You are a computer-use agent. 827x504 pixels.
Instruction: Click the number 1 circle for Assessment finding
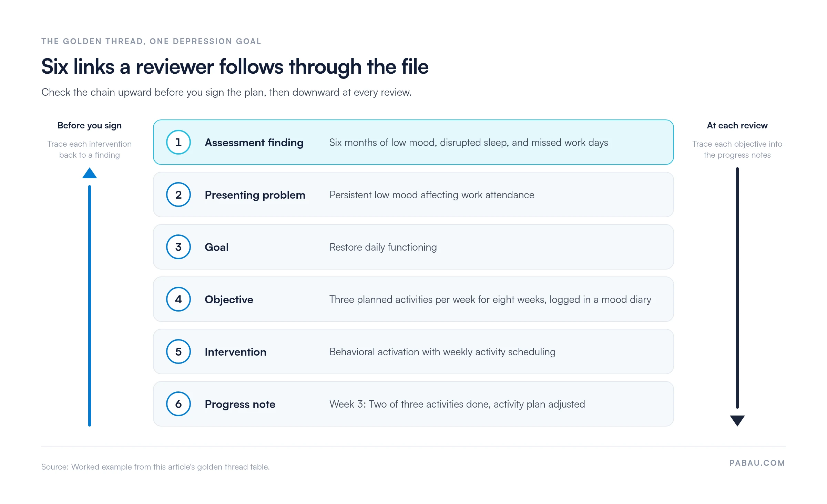[x=178, y=142]
